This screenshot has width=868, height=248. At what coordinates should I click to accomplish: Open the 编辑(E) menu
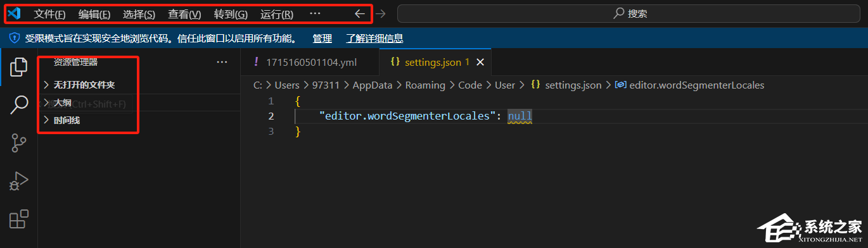pos(94,14)
